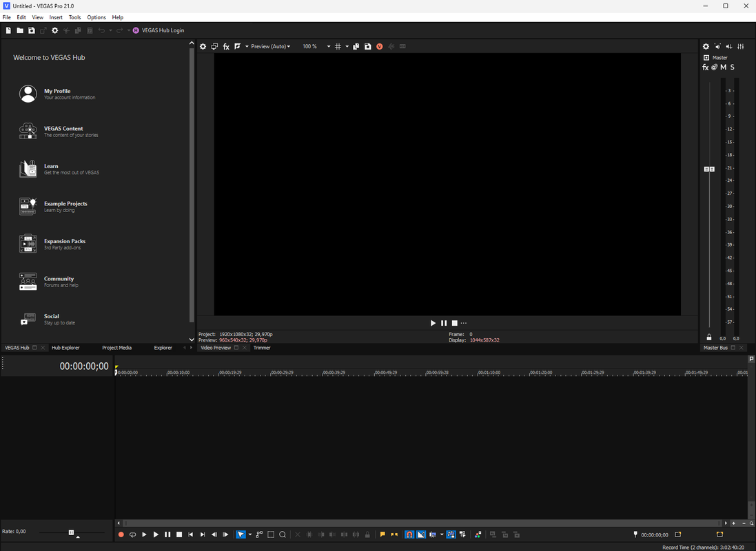This screenshot has width=756, height=551.
Task: Toggle Lock Envelopes to Events button
Action: [451, 534]
